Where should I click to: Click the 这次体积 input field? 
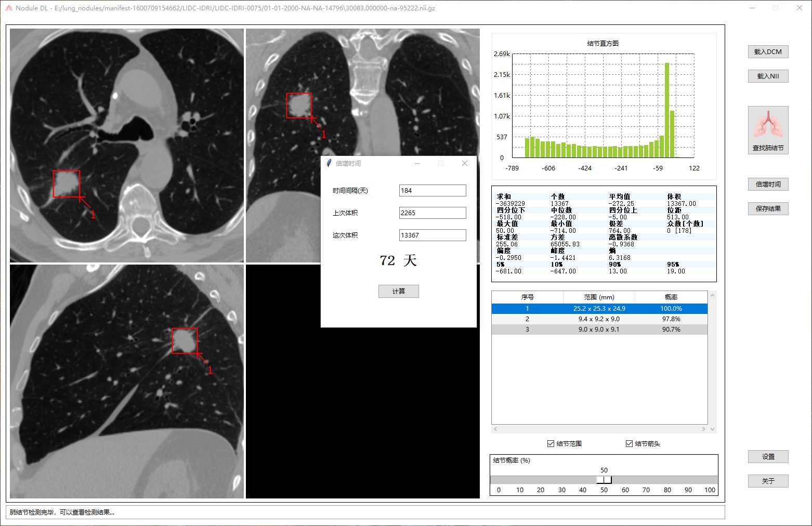[433, 235]
